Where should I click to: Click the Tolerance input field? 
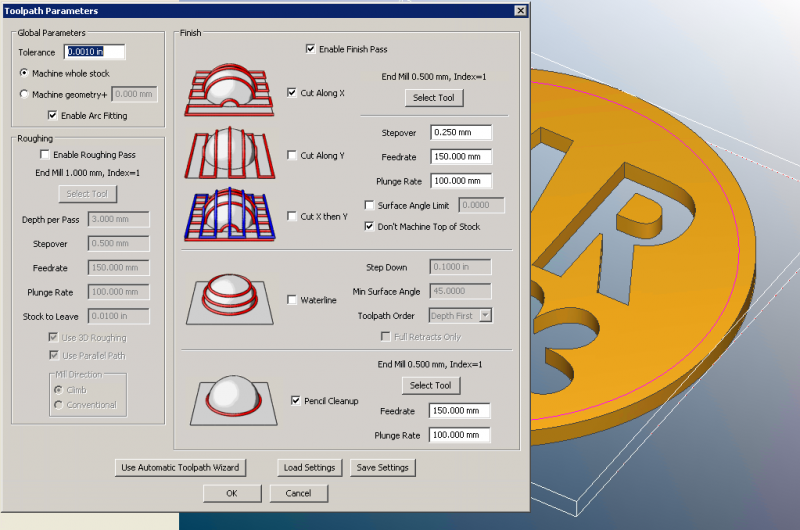(x=94, y=52)
